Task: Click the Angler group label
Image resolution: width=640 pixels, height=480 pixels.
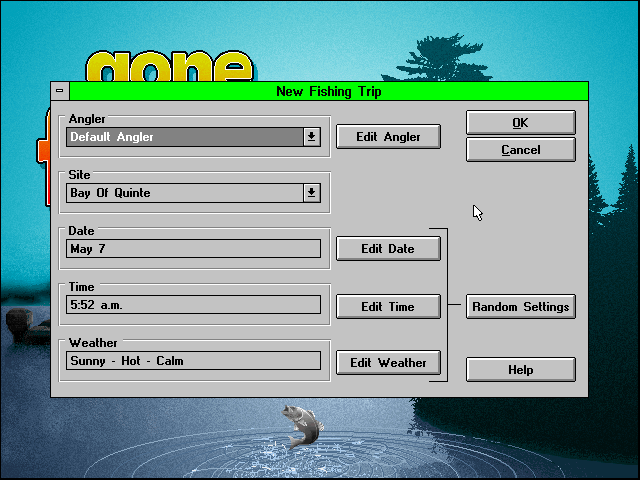Action: 87,119
